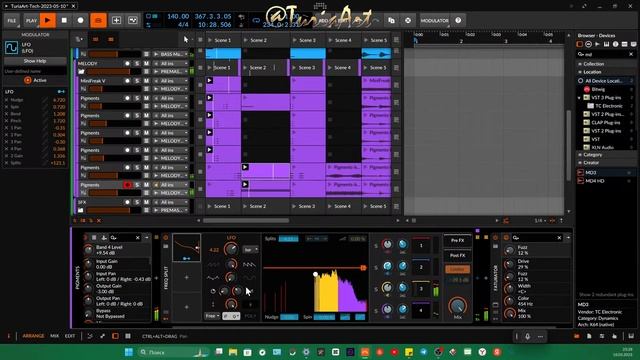The height and width of the screenshot is (360, 640).
Task: Click the MiniFreak V Scene 1 clip play button
Action: (x=209, y=80)
